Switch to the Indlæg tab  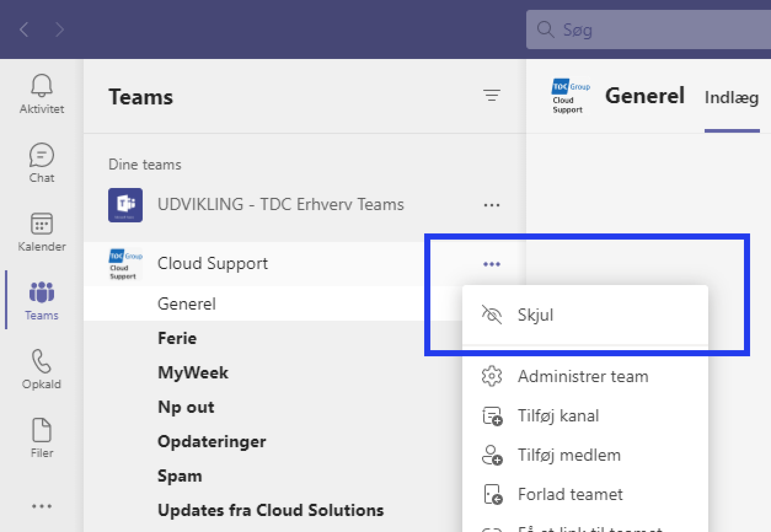(731, 98)
